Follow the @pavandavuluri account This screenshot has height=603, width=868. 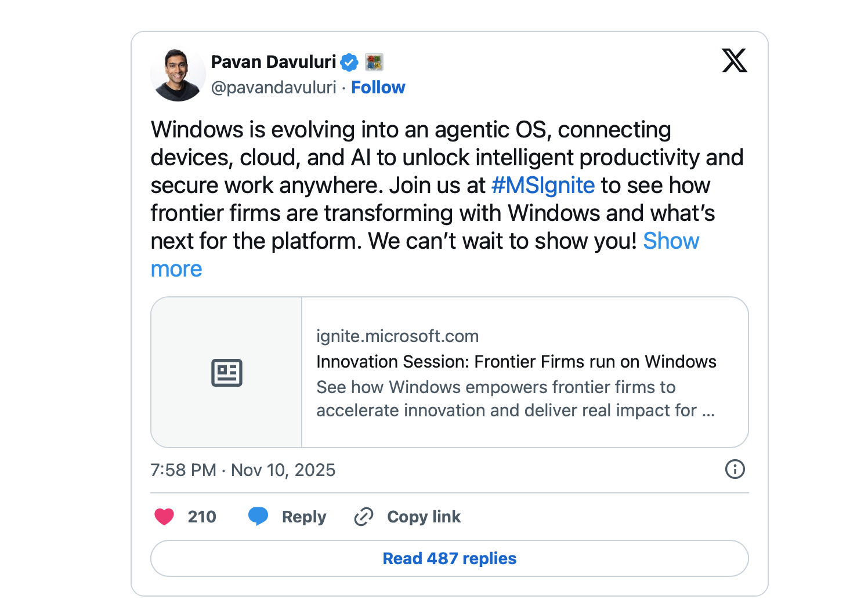pos(378,88)
